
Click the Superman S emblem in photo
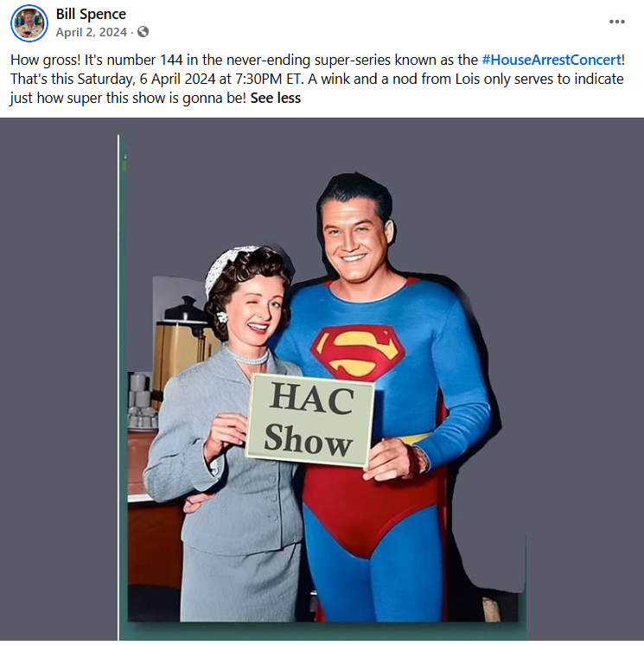[x=357, y=352]
